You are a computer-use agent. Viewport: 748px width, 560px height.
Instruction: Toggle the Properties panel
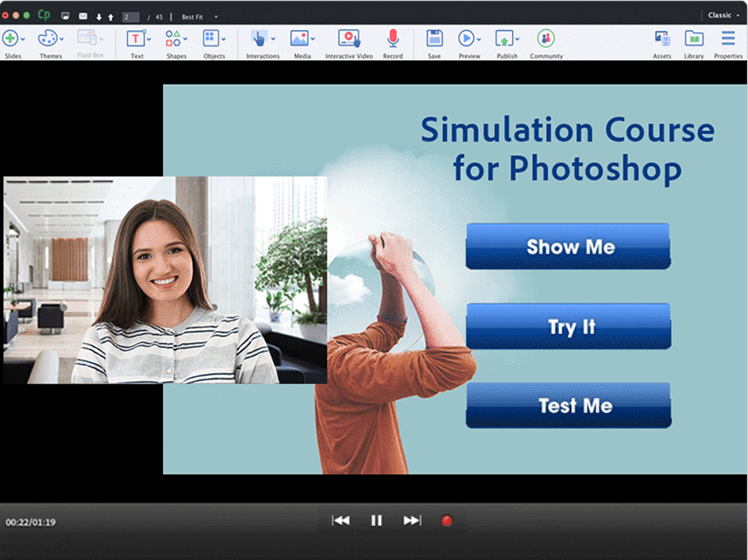point(727,39)
